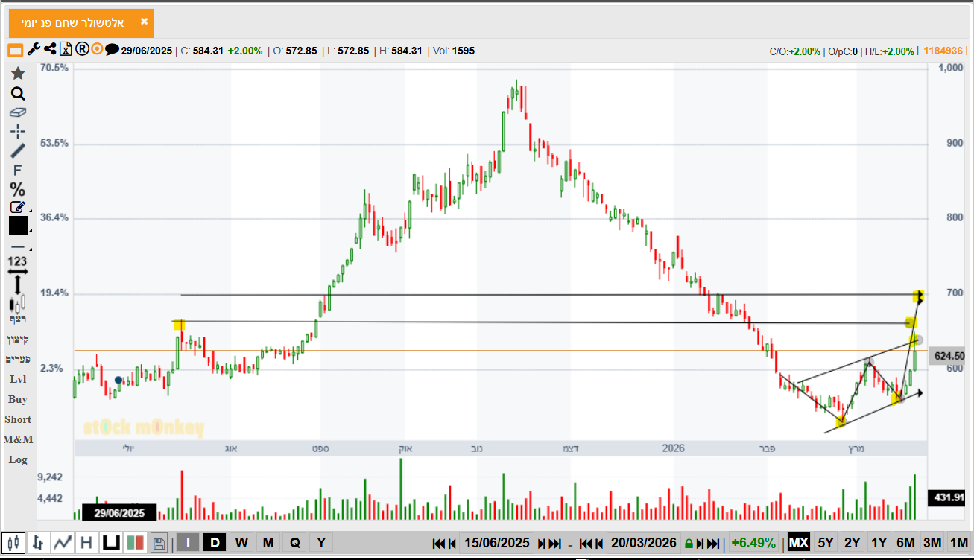The image size is (974, 560).
Task: Open the edit note pencil tool
Action: tap(18, 207)
